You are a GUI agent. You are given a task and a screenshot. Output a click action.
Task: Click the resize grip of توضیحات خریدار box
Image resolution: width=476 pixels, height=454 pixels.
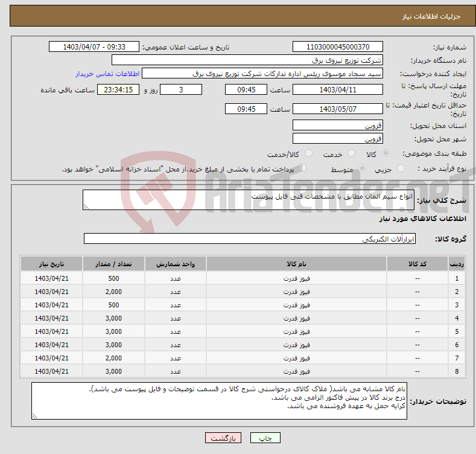(x=34, y=417)
